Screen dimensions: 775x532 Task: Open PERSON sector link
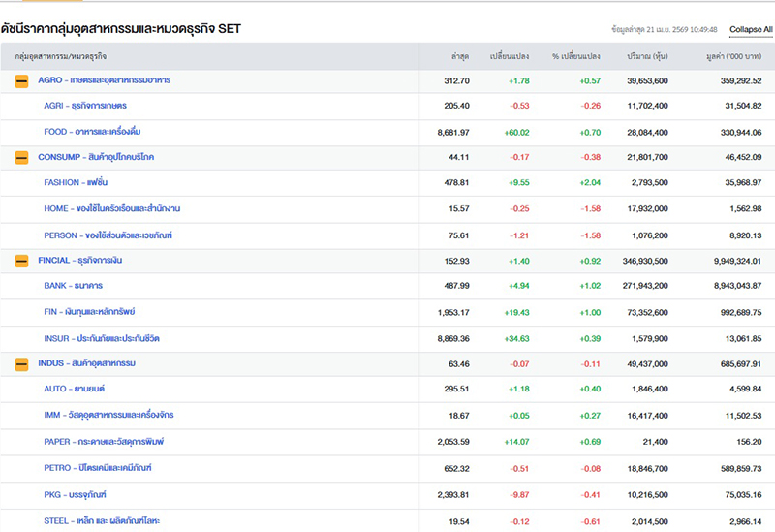click(108, 235)
